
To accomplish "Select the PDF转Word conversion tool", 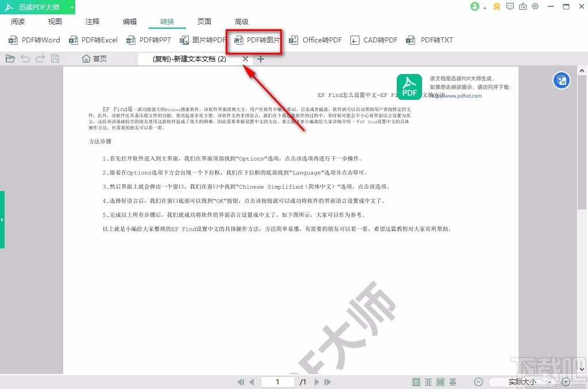I will (x=33, y=40).
